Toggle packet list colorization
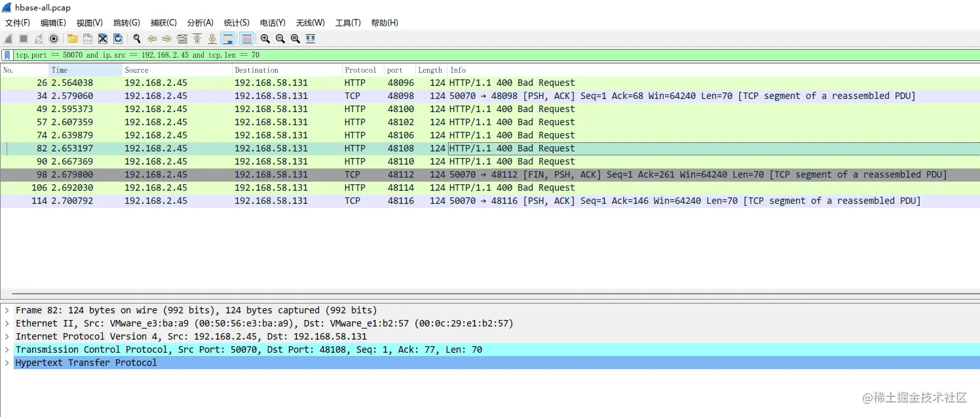The width and height of the screenshot is (980, 417). (x=246, y=39)
